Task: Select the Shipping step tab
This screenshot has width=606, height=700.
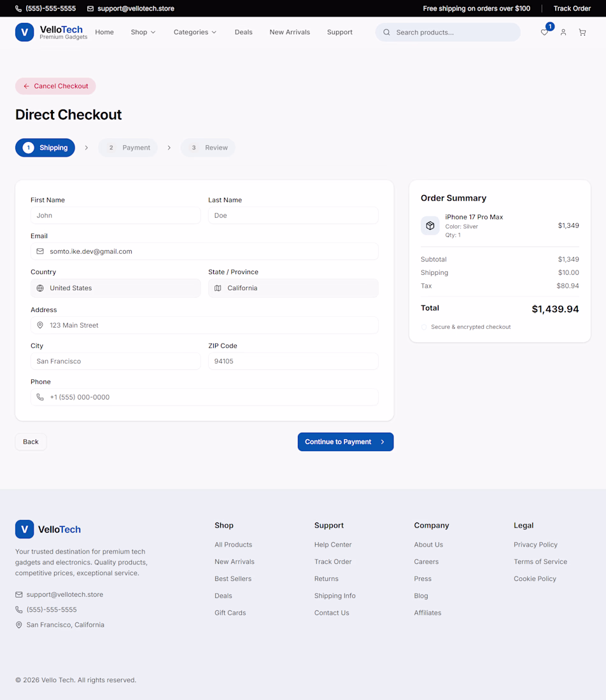Action: 45,148
